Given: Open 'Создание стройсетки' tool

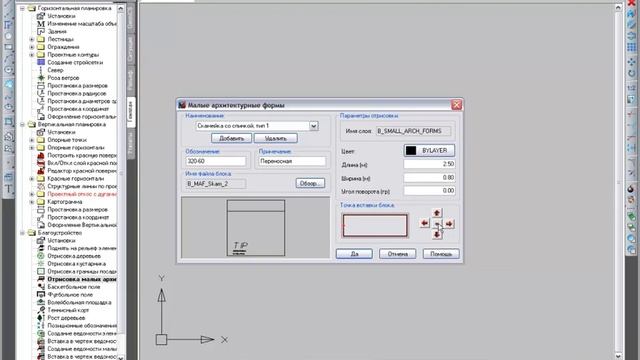Looking at the screenshot, I should [x=75, y=62].
